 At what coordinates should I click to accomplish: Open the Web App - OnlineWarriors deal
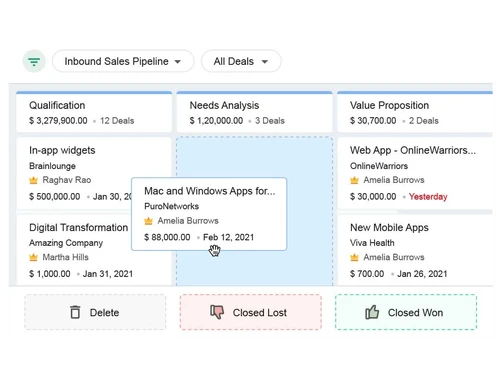point(413,150)
